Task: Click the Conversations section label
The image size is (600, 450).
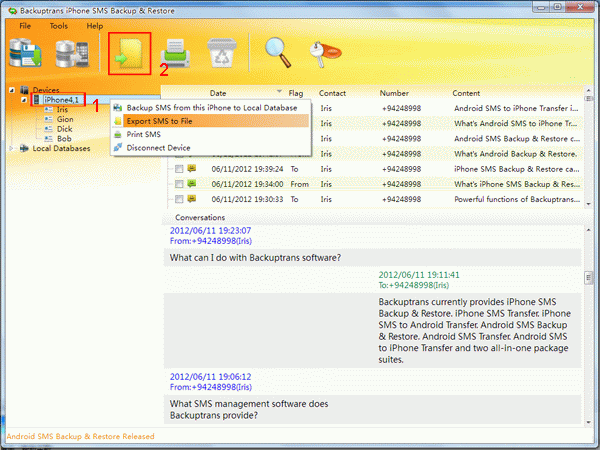Action: [200, 217]
